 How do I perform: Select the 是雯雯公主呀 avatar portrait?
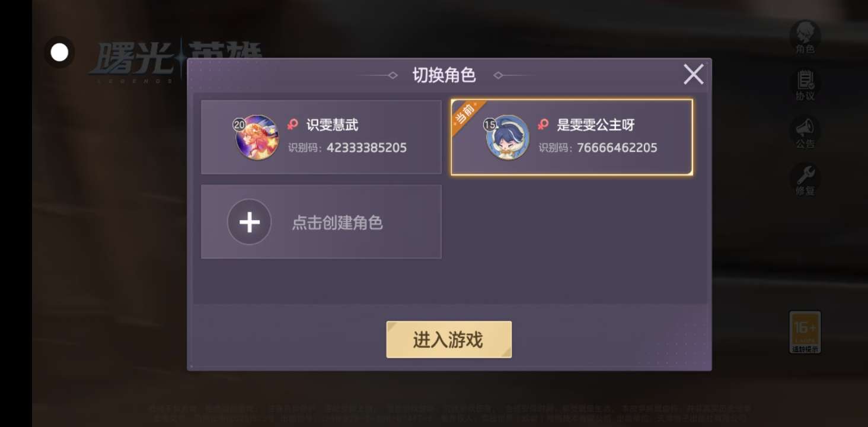click(507, 138)
